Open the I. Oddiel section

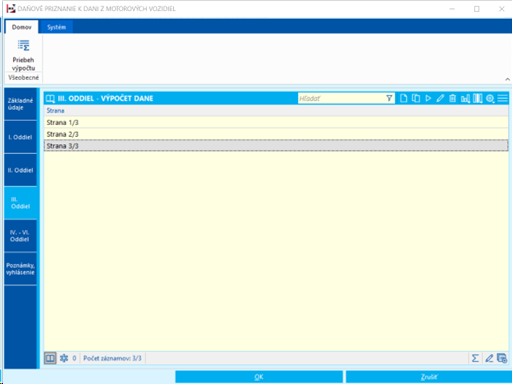tap(20, 137)
